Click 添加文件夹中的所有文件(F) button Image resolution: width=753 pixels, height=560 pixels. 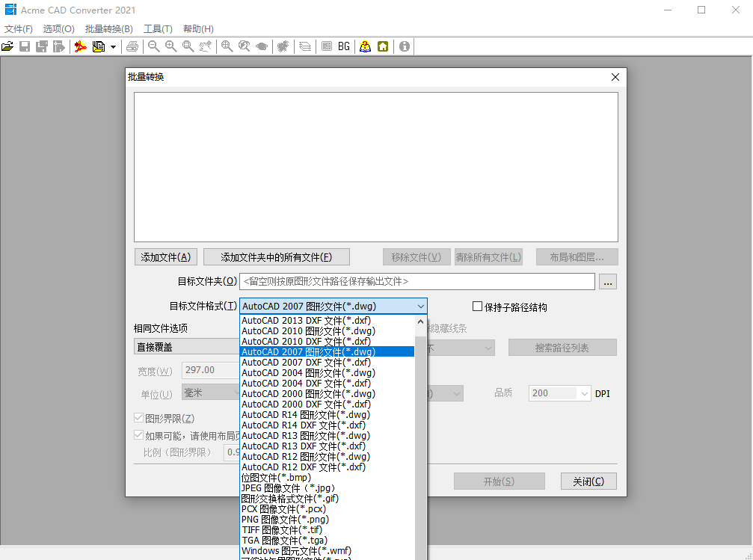tap(276, 257)
